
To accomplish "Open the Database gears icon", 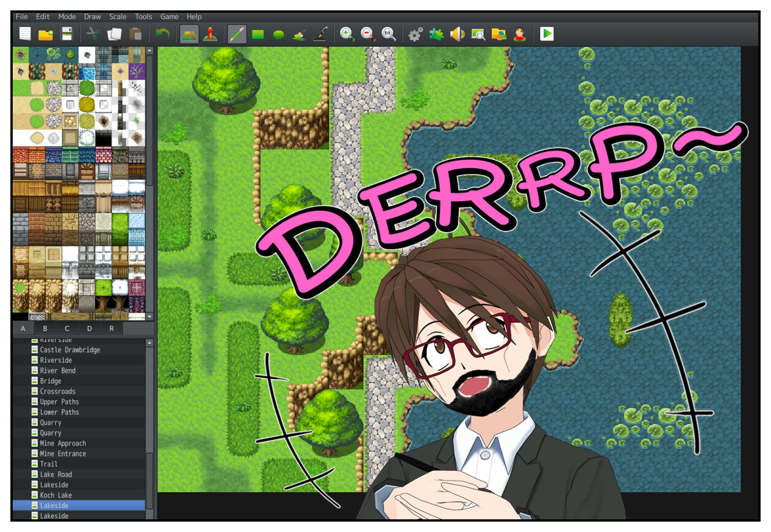I will click(416, 35).
